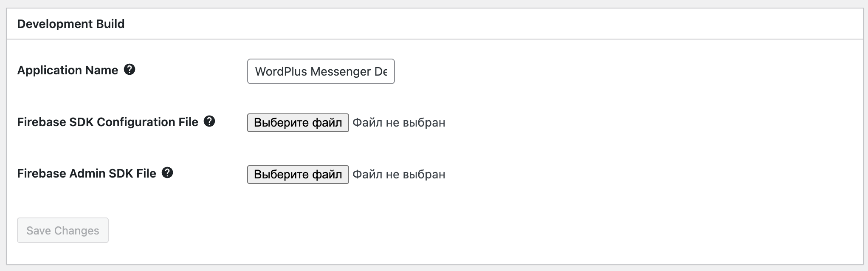Click the Save Changes button
Viewport: 868px width, 271px height.
point(63,230)
